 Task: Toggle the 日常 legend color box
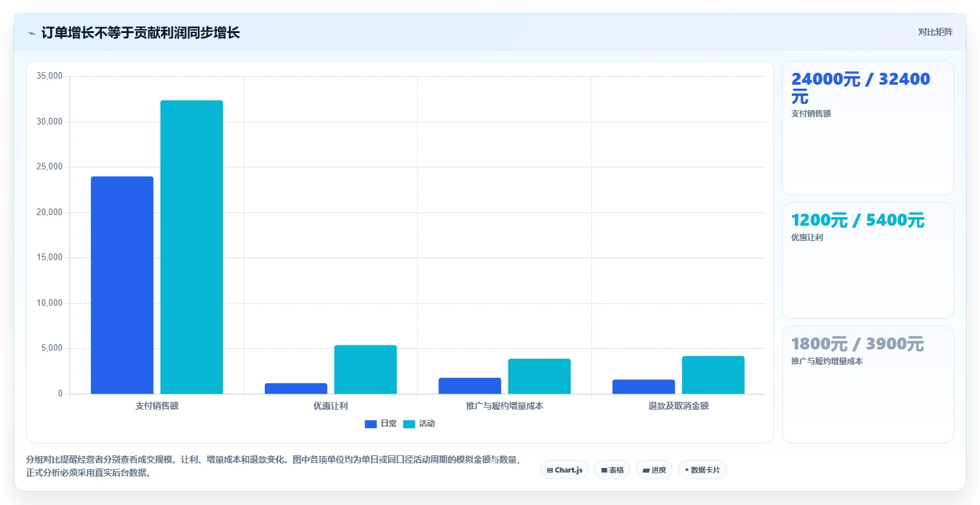[370, 424]
